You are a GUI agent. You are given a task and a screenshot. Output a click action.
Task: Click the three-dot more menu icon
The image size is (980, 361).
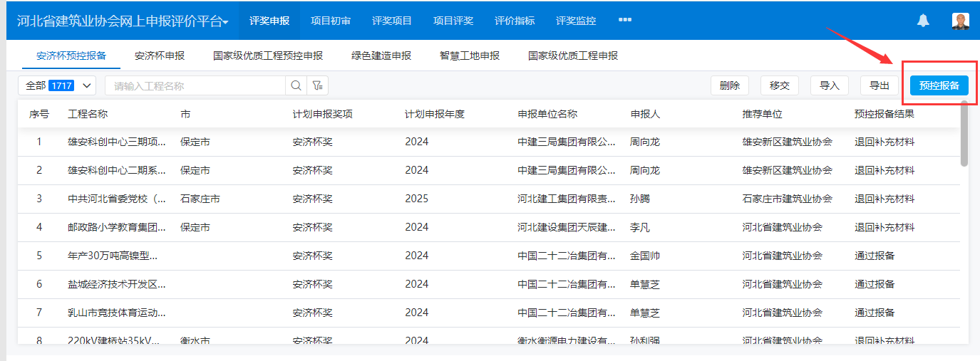(x=625, y=20)
